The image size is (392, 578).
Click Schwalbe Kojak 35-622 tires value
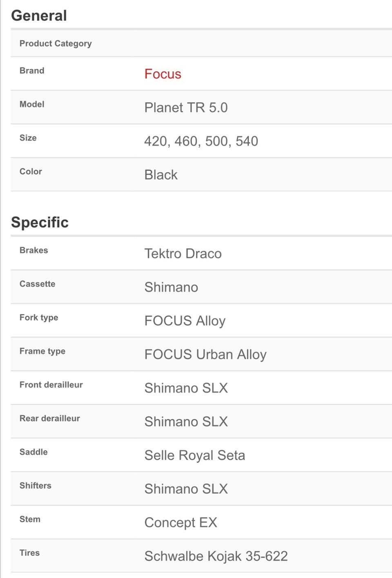(216, 556)
